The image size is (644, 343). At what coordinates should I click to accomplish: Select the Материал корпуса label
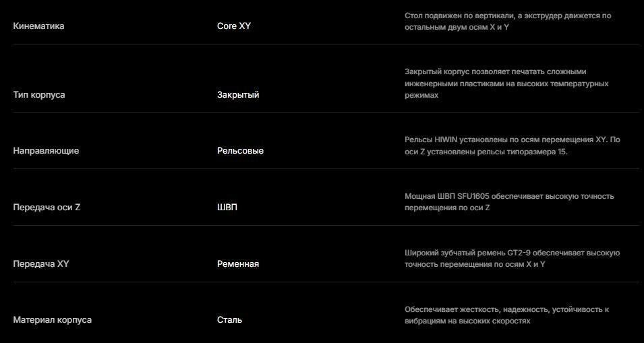52,319
